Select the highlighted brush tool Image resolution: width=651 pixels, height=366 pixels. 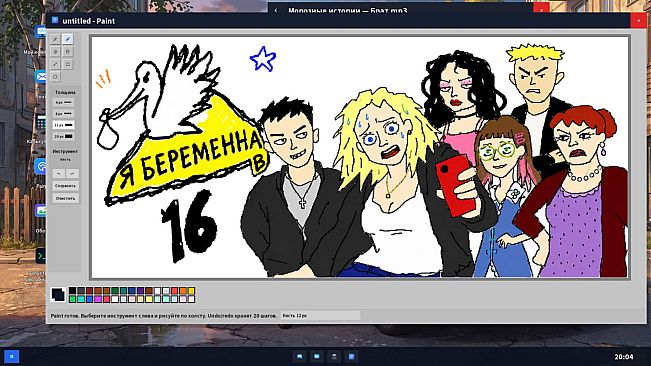pos(68,39)
